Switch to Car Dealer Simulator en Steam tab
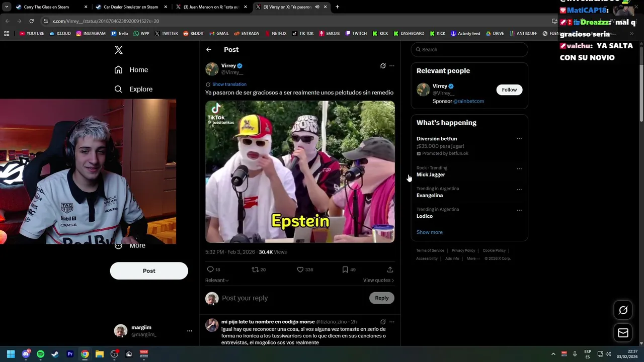 131,7
